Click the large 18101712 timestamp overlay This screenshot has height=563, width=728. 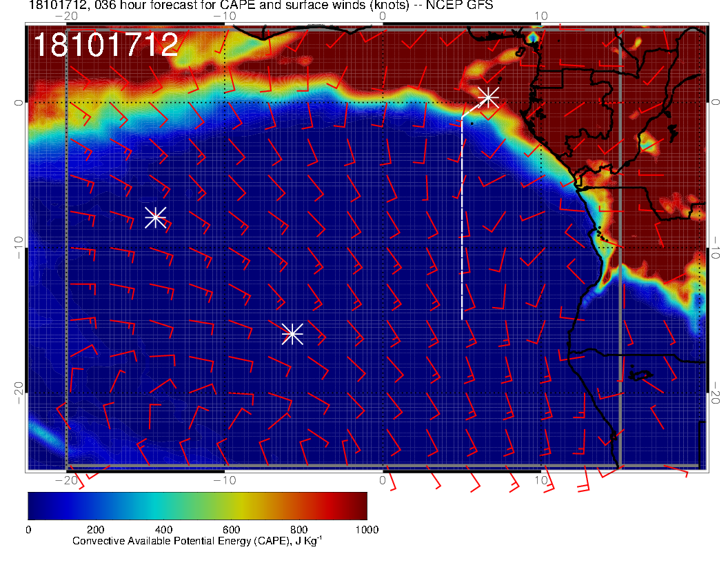[x=106, y=46]
